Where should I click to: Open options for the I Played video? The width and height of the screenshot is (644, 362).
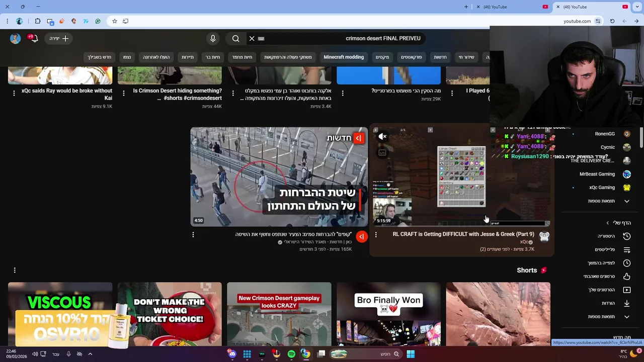[452, 93]
